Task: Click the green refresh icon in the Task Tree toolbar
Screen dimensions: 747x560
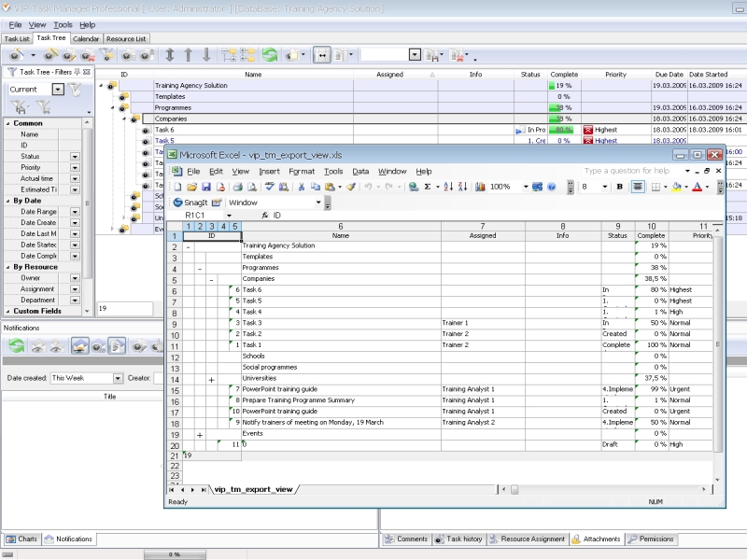Action: tap(270, 55)
